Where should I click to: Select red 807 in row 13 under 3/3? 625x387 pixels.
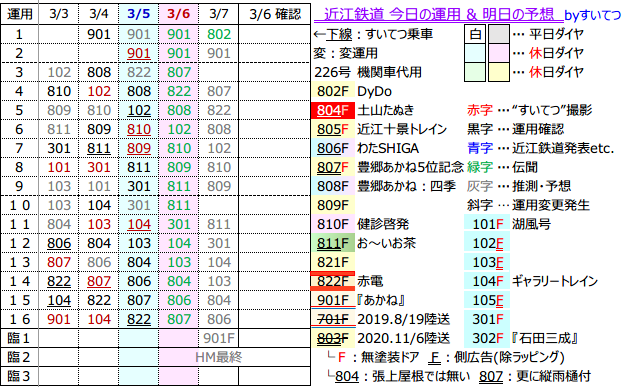tap(59, 262)
